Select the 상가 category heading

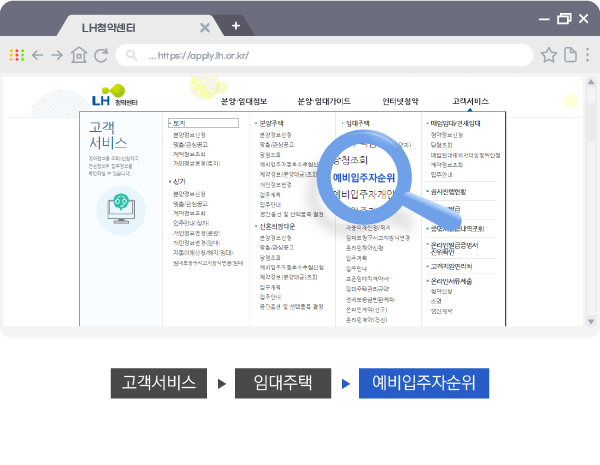tap(179, 181)
